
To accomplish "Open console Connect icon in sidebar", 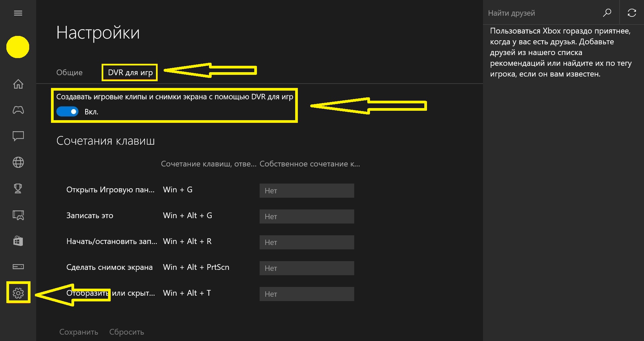I will coord(18,266).
